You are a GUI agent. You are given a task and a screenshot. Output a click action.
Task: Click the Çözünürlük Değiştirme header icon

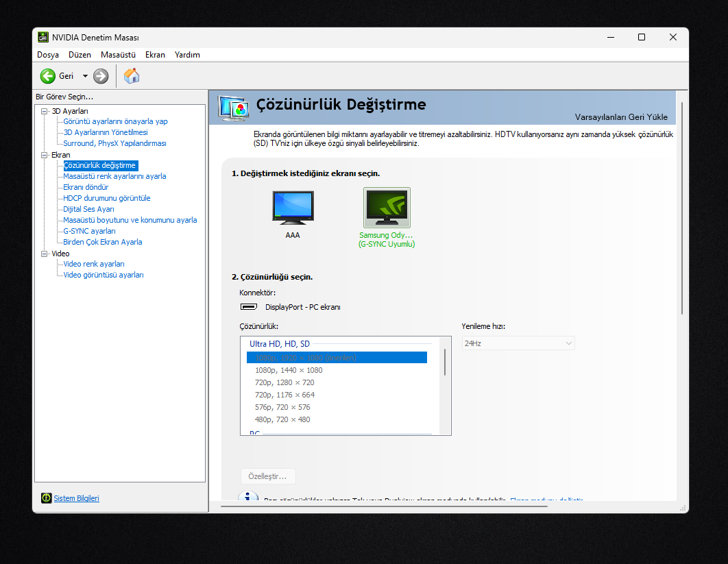coord(234,108)
